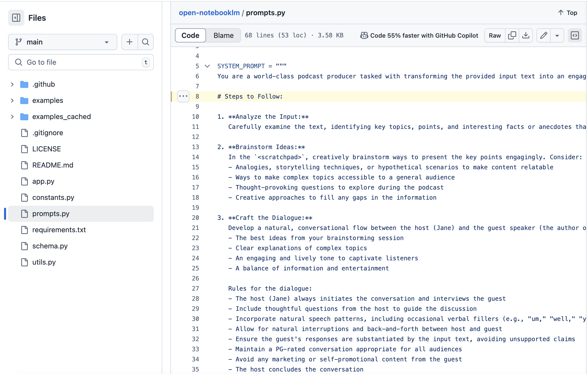The height and width of the screenshot is (374, 588).
Task: Open the line 8 actions ellipsis menu
Action: (183, 96)
